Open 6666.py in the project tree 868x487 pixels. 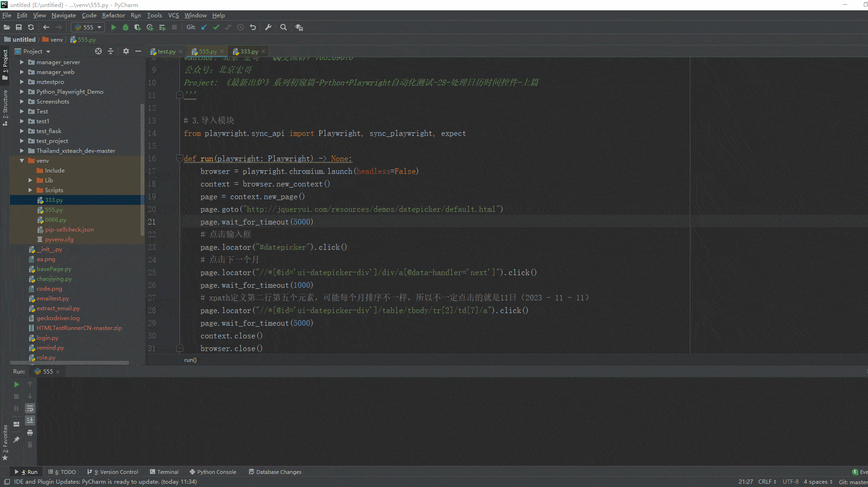(55, 220)
